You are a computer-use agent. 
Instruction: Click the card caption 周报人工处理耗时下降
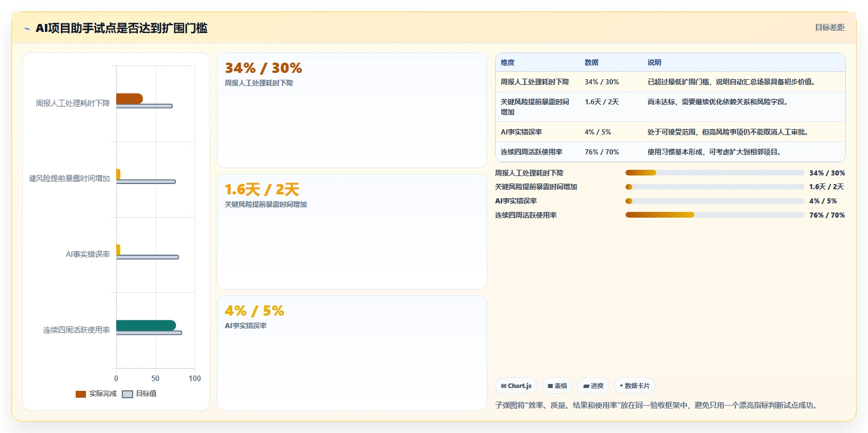tap(259, 83)
